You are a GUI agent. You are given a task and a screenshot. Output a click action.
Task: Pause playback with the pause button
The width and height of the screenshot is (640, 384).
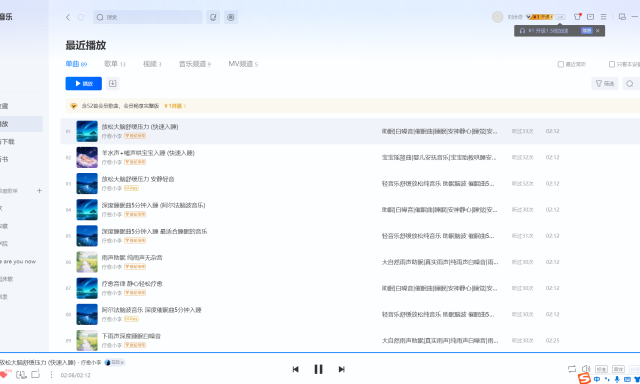coord(318,369)
